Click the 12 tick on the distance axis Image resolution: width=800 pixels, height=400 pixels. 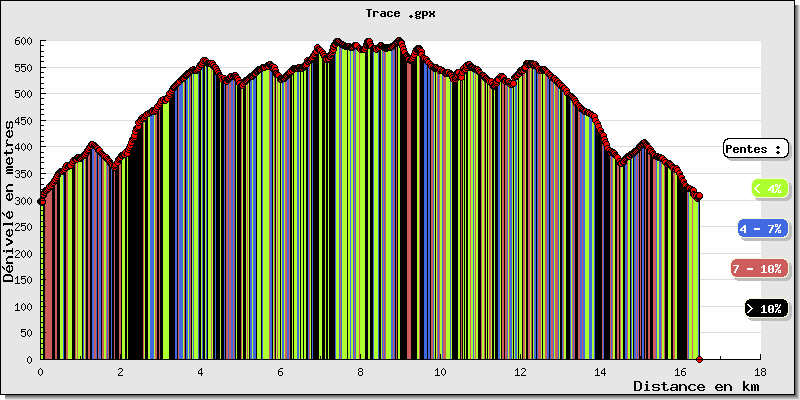520,372
